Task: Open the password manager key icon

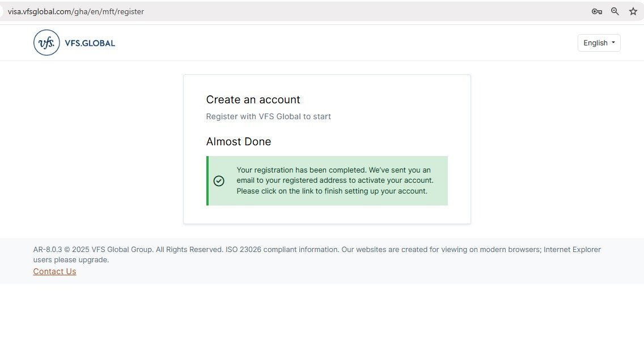Action: [596, 11]
